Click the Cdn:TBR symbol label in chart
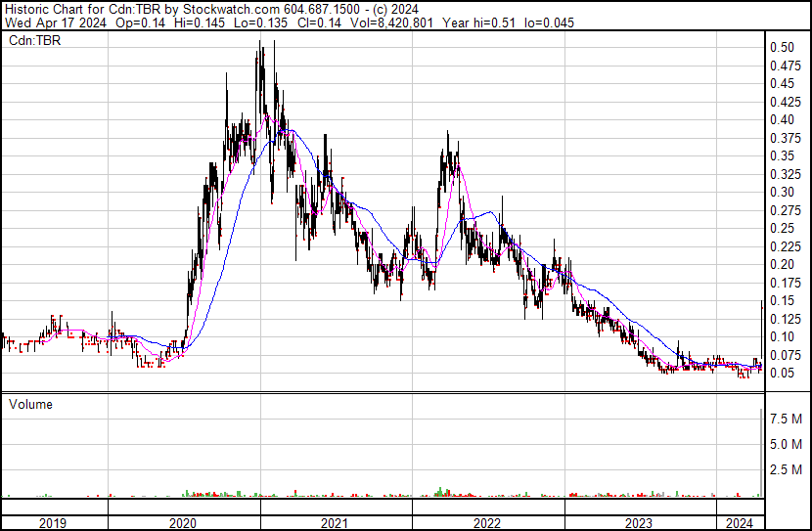812x531 pixels. click(34, 41)
